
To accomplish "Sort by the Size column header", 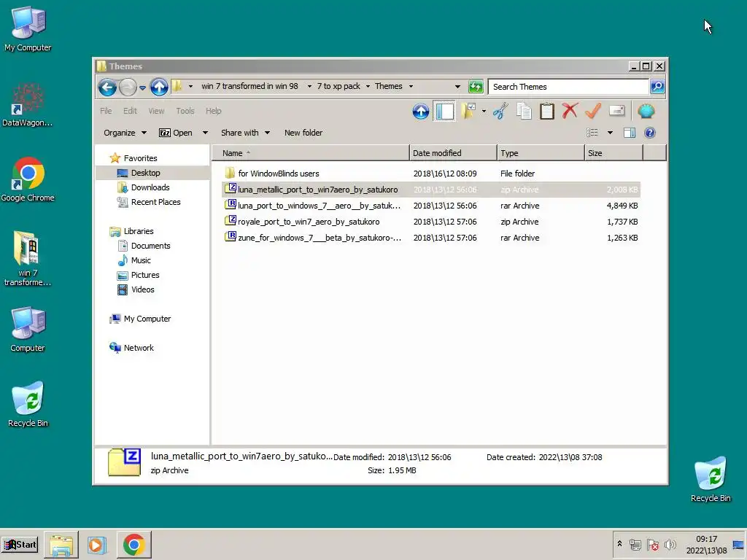I will (x=614, y=153).
